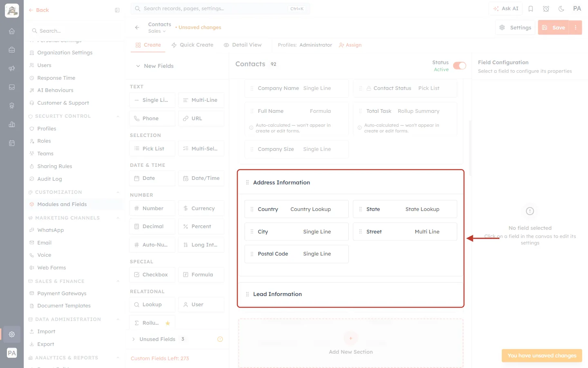Viewport: 588px width, 368px height.
Task: Open the inbox icon in left rail
Action: click(x=12, y=87)
